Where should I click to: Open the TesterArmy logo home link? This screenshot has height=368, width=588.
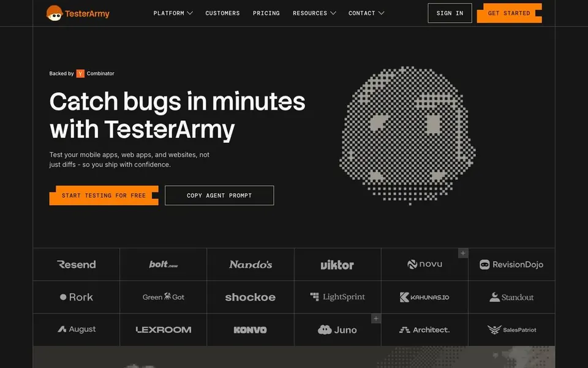[x=78, y=13]
